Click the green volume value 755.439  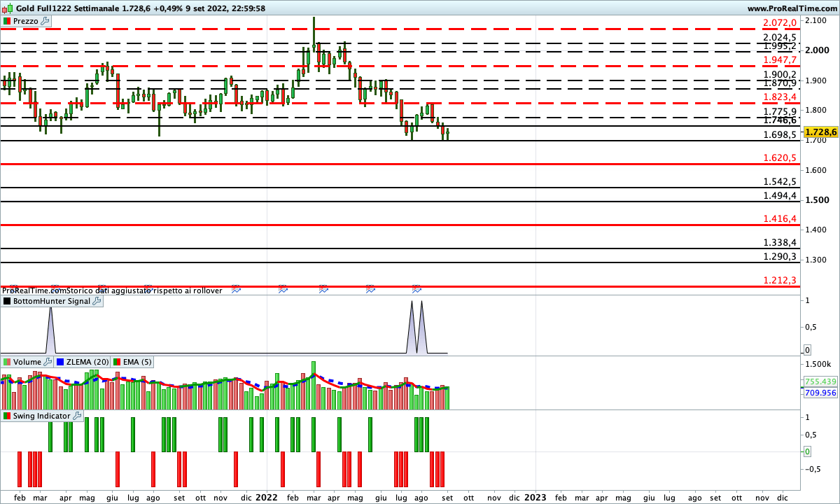(820, 381)
